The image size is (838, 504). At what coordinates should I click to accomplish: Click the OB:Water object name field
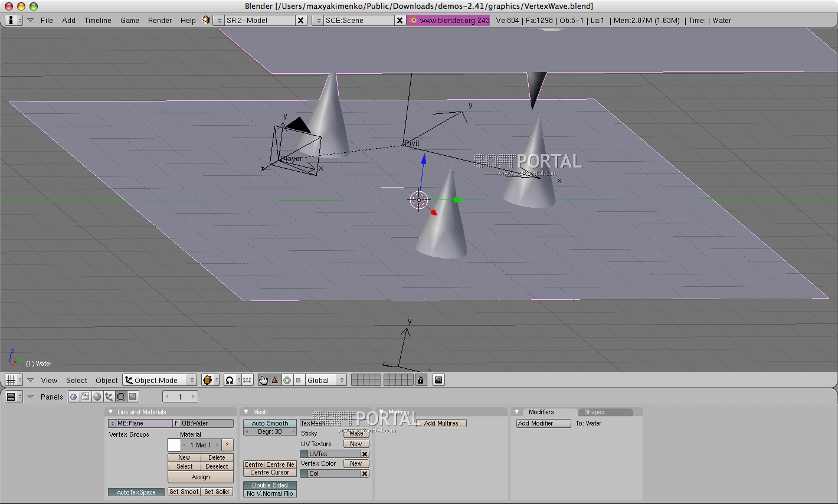207,423
